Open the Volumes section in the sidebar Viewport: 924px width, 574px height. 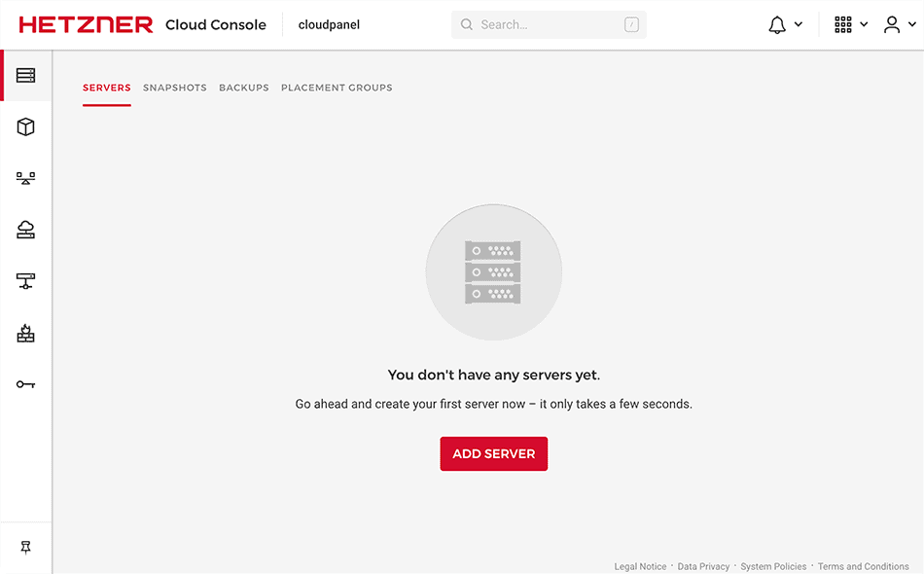pos(26,126)
